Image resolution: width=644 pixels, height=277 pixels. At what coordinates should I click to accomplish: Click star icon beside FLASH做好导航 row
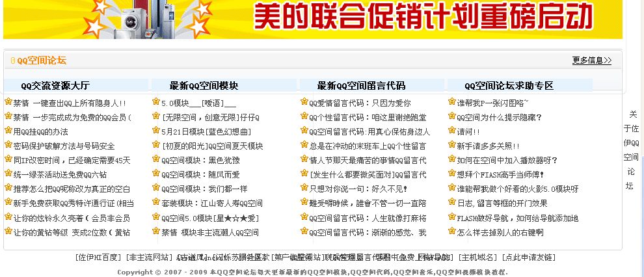click(x=452, y=217)
